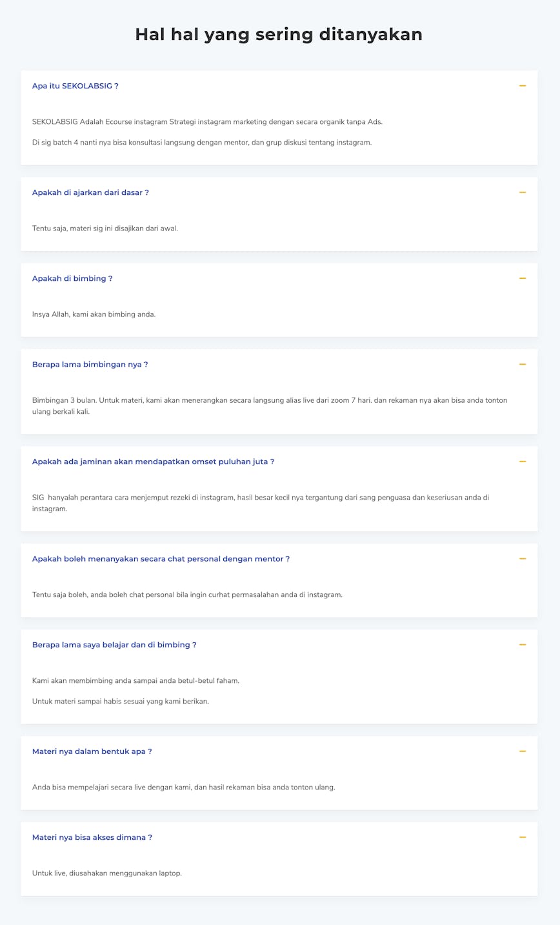Collapse 'Berapa lama saya belajar dan di bimbing ?'
Viewport: 560px width, 925px height.
tap(114, 645)
